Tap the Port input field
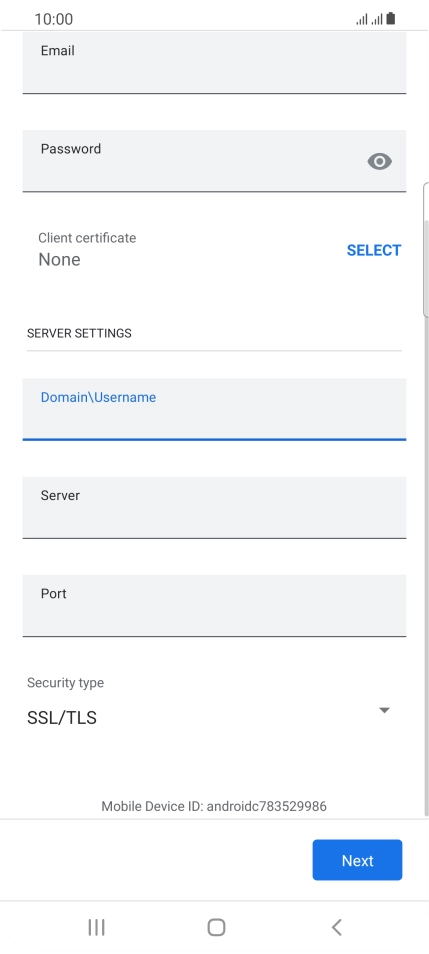This screenshot has height=954, width=429. click(x=214, y=606)
